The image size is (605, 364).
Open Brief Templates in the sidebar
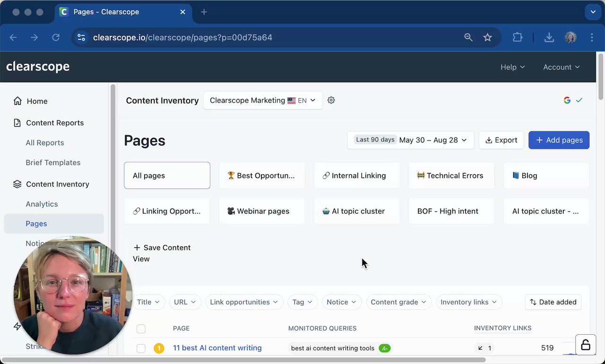click(x=53, y=163)
